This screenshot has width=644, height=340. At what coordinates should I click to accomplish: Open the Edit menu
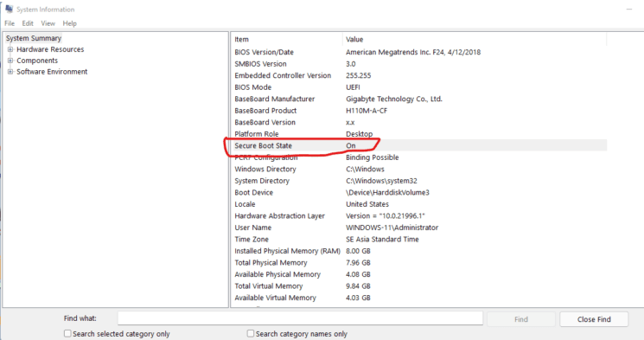(28, 23)
